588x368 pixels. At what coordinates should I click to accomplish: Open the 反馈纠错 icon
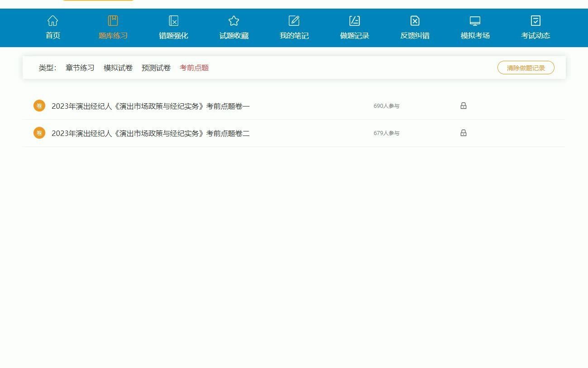coord(415,21)
